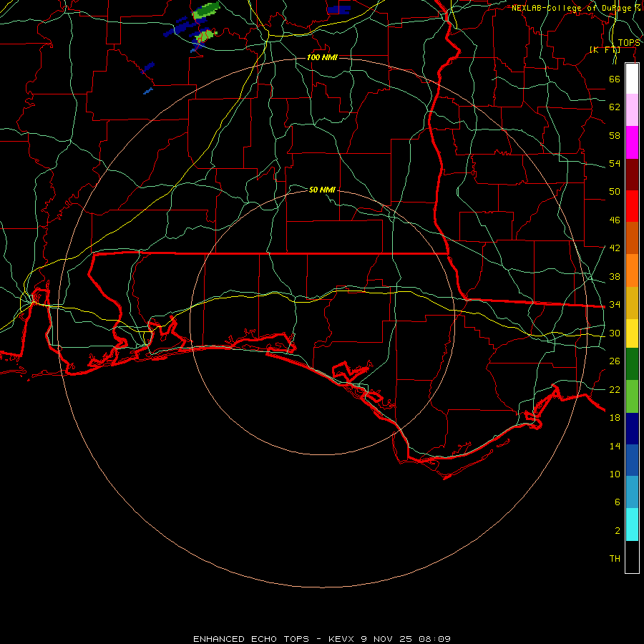Click the light blue legend swatch
This screenshot has height=644, width=644.
point(632,492)
